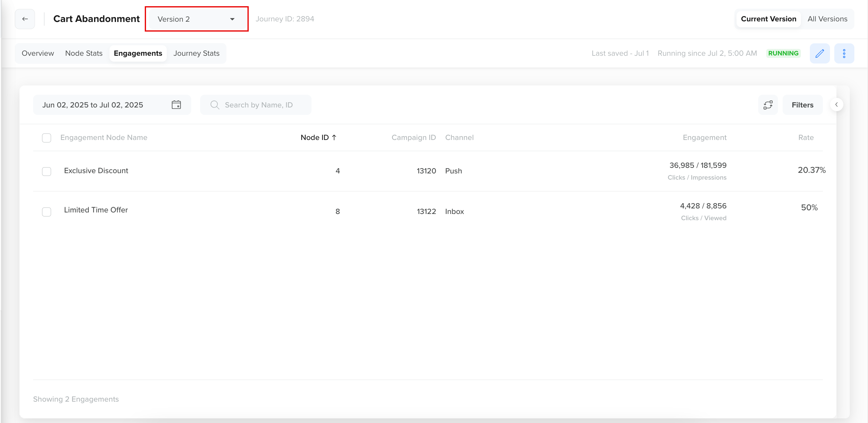Viewport: 868px width, 423px height.
Task: Open the three-dot more options menu
Action: 844,53
